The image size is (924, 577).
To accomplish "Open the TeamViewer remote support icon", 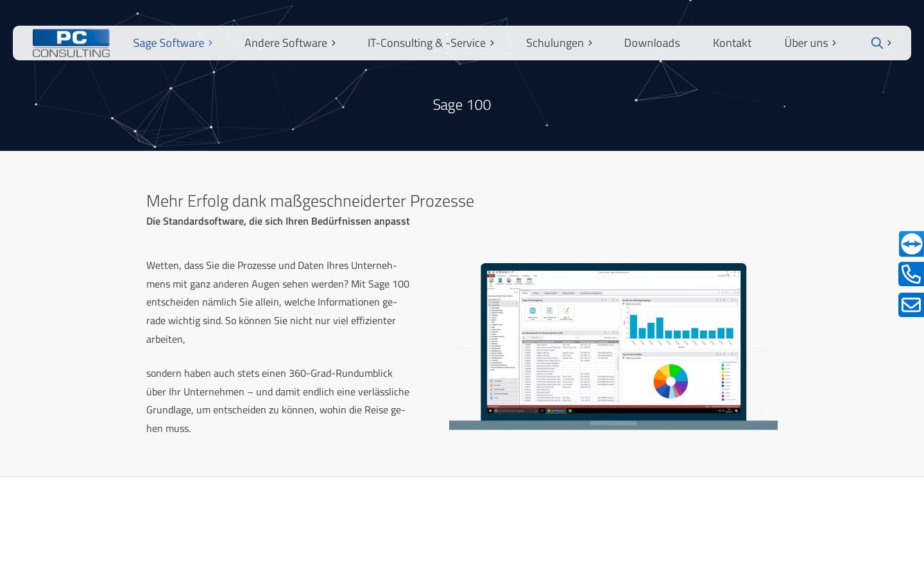I will 911,244.
